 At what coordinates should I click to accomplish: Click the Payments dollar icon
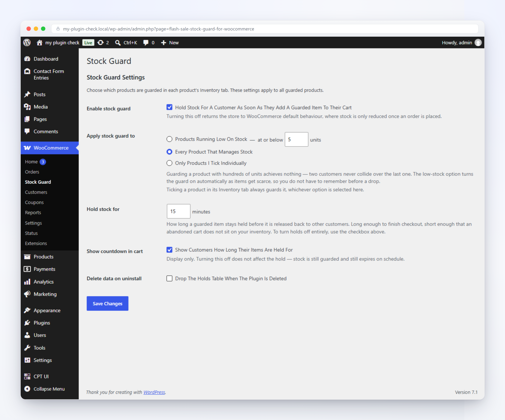[x=27, y=269]
